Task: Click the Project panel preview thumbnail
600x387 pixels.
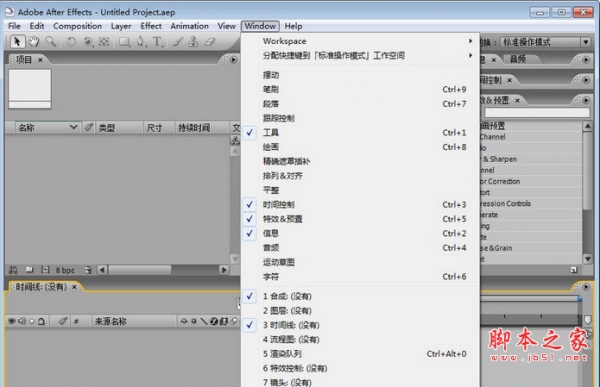Action: coord(30,89)
